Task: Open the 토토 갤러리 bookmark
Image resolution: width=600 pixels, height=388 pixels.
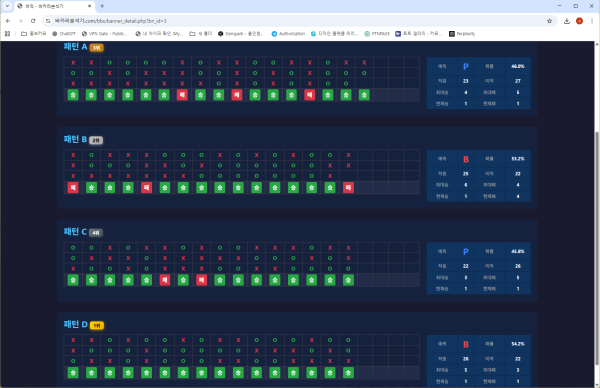Action: [x=418, y=34]
